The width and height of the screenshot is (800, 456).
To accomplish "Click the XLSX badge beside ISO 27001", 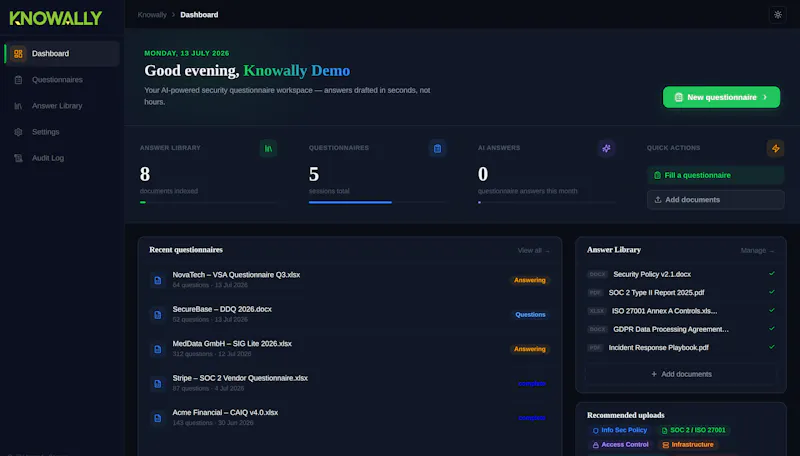I will click(x=597, y=311).
